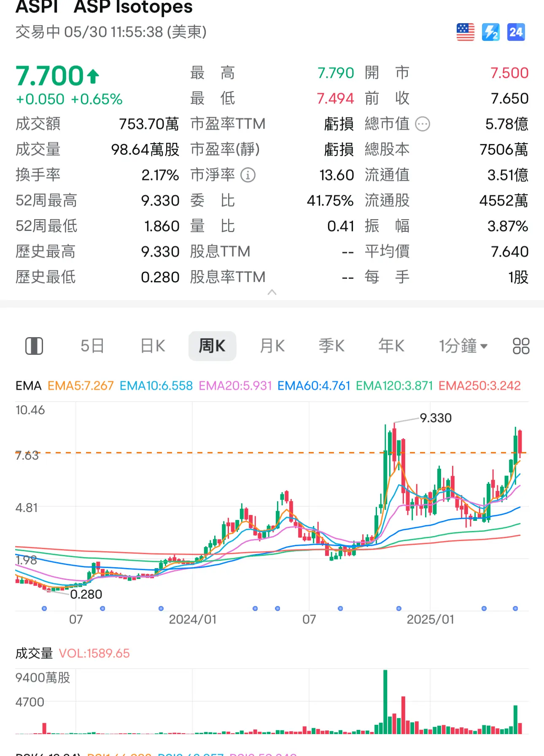The height and width of the screenshot is (756, 544).
Task: Tap 成交量 value 98.64萬股
Action: (x=145, y=150)
